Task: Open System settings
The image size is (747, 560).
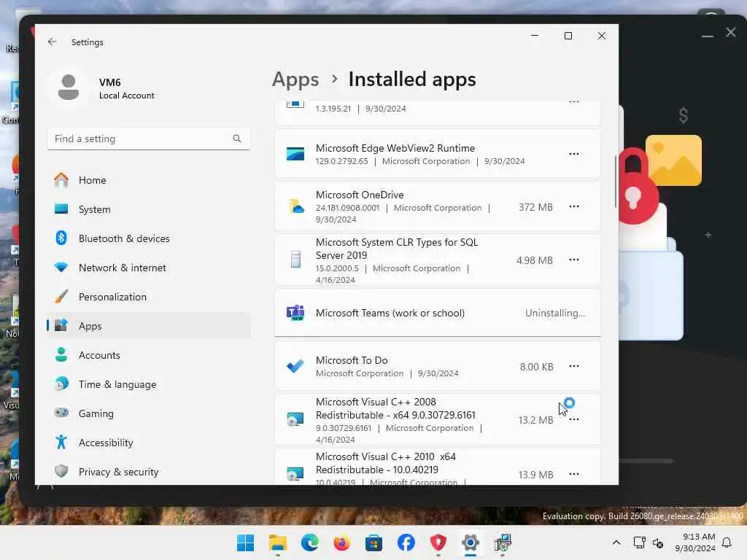Action: [x=149, y=209]
